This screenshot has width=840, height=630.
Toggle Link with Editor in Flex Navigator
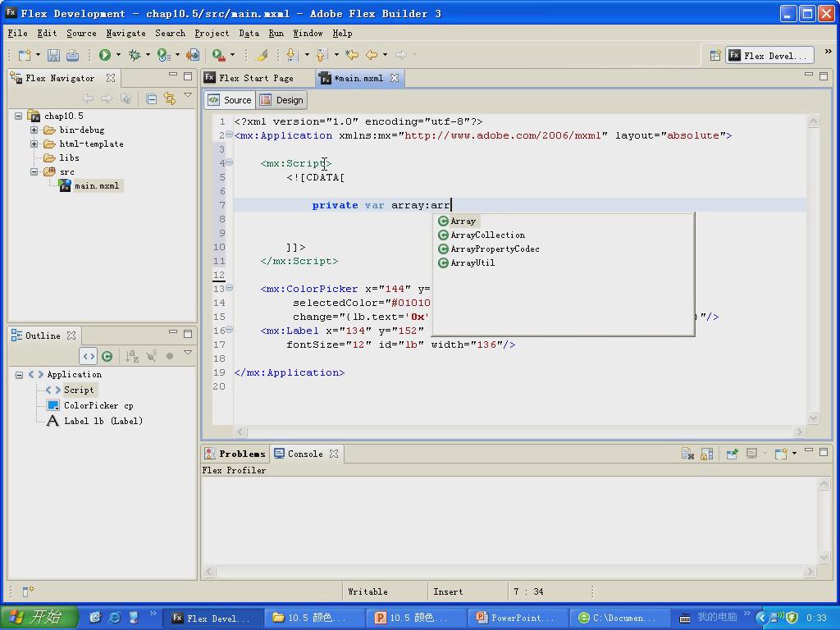(x=170, y=98)
